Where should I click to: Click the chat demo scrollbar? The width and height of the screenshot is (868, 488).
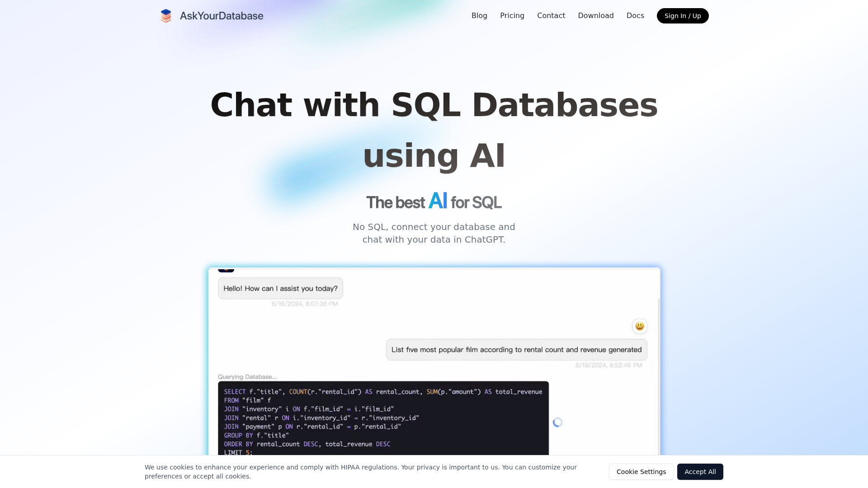pyautogui.click(x=659, y=361)
